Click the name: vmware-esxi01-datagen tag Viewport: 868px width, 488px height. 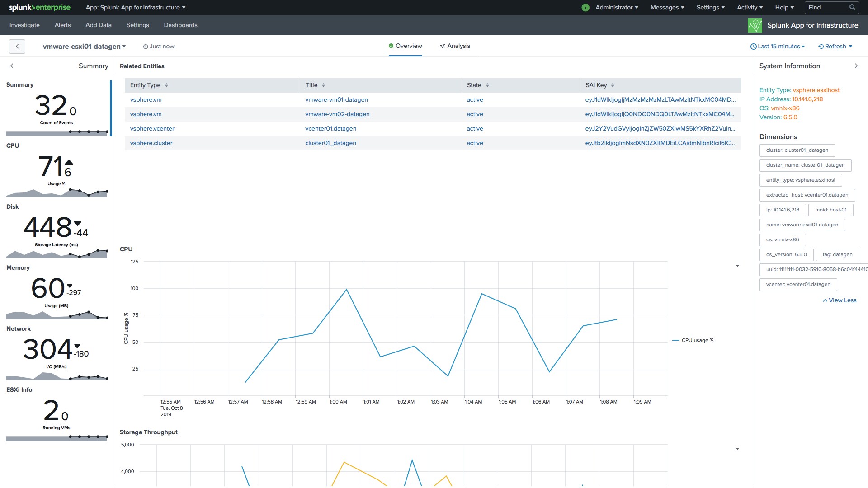pos(802,225)
